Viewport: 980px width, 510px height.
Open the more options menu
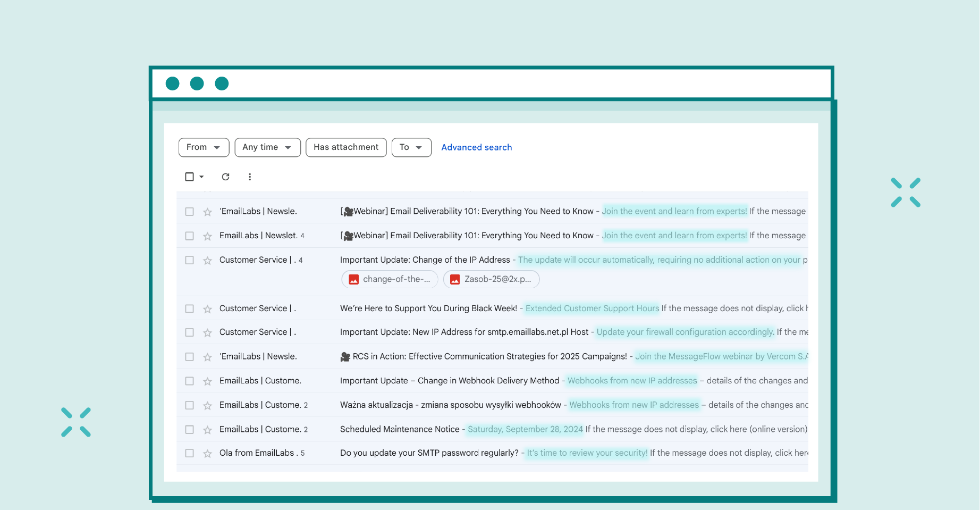pos(250,177)
